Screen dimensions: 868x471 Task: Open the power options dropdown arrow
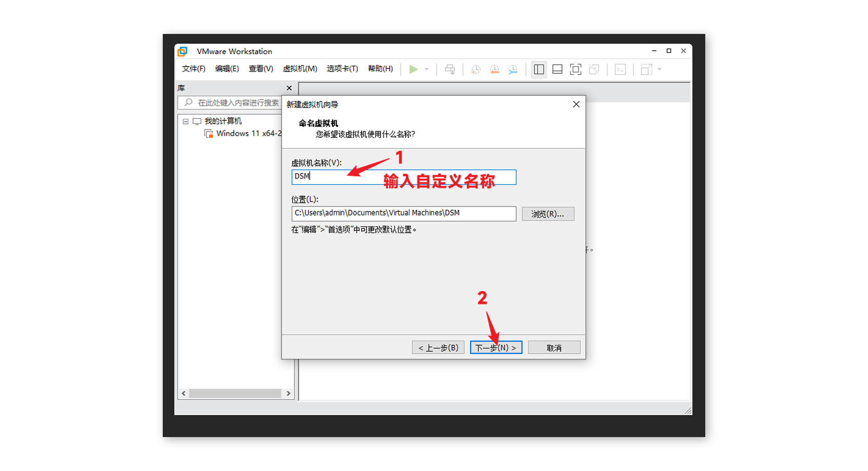tap(427, 69)
